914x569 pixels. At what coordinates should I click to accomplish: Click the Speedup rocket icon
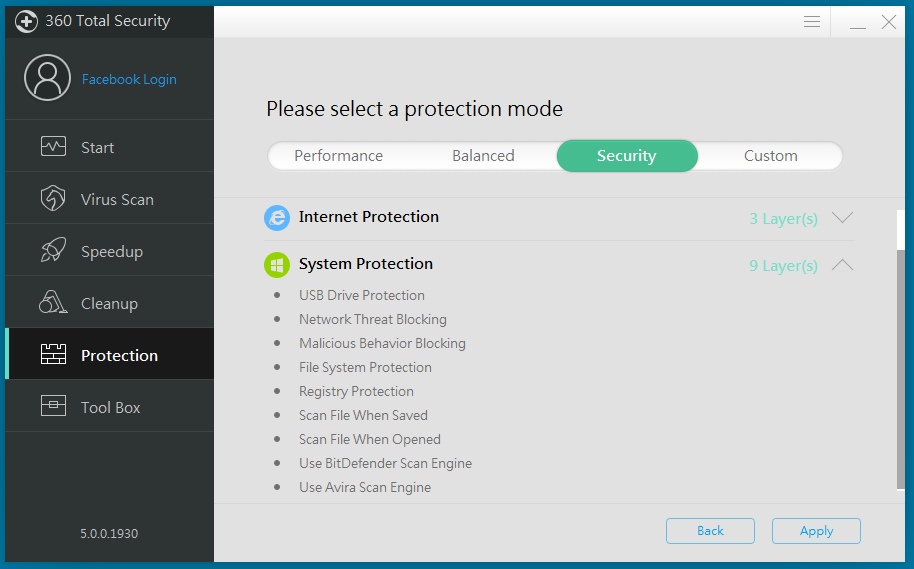(53, 251)
